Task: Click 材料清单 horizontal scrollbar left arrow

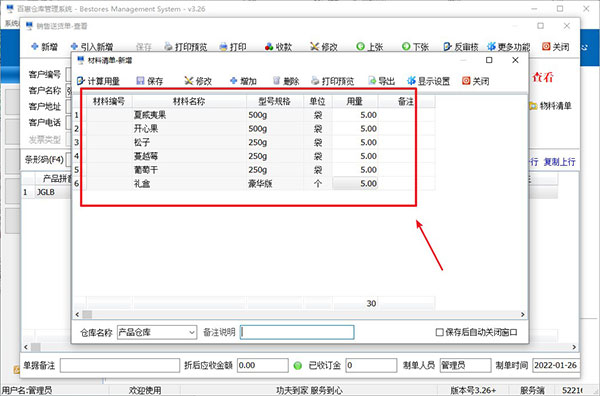Action: (x=77, y=315)
